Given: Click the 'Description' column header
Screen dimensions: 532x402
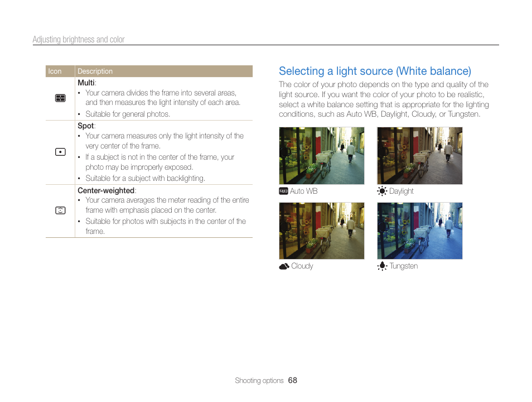Looking at the screenshot, I should tap(95, 71).
